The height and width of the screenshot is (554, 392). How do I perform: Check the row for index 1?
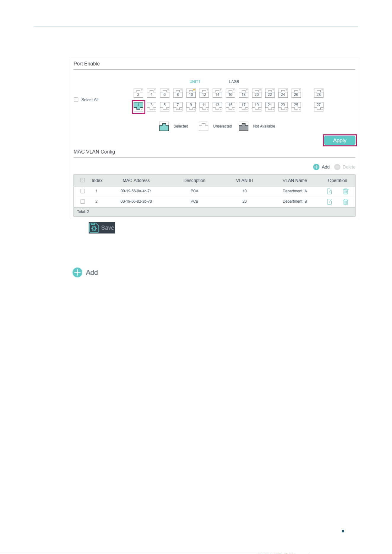[83, 191]
